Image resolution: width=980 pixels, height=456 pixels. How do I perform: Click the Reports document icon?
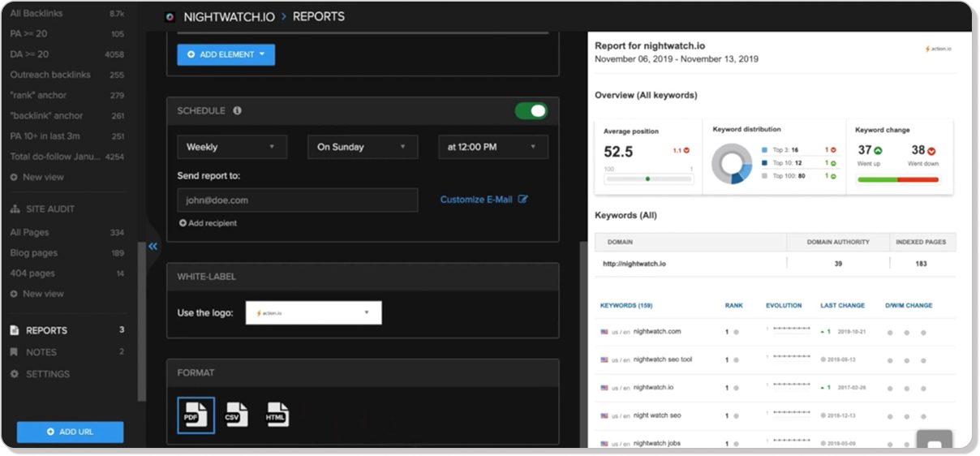tap(14, 330)
